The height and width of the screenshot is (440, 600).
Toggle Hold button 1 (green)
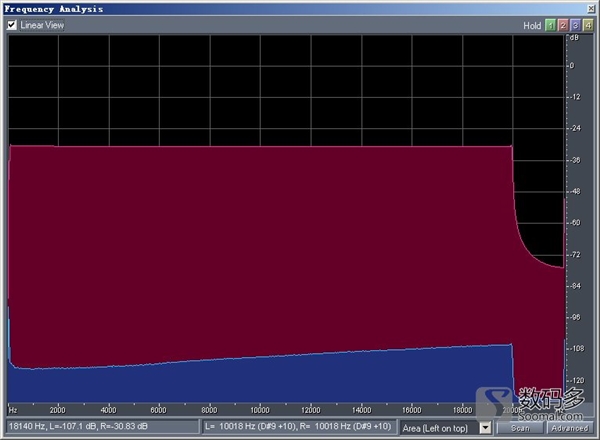pyautogui.click(x=550, y=26)
